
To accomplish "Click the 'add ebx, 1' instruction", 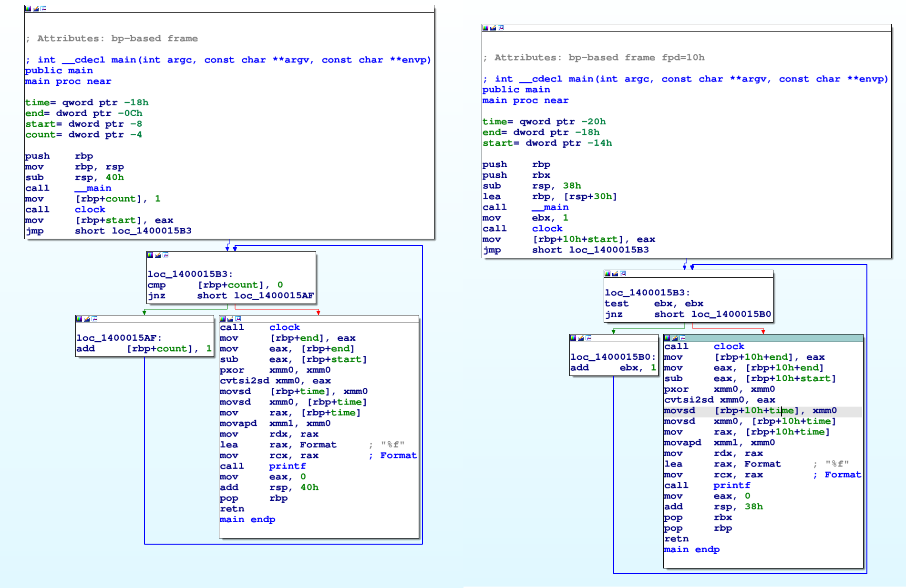I will [x=613, y=367].
